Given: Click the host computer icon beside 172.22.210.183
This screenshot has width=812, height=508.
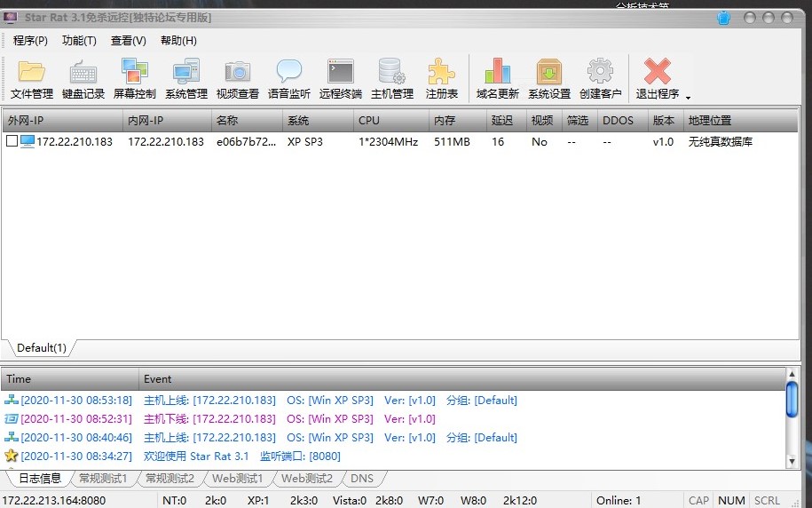Looking at the screenshot, I should click(x=28, y=141).
